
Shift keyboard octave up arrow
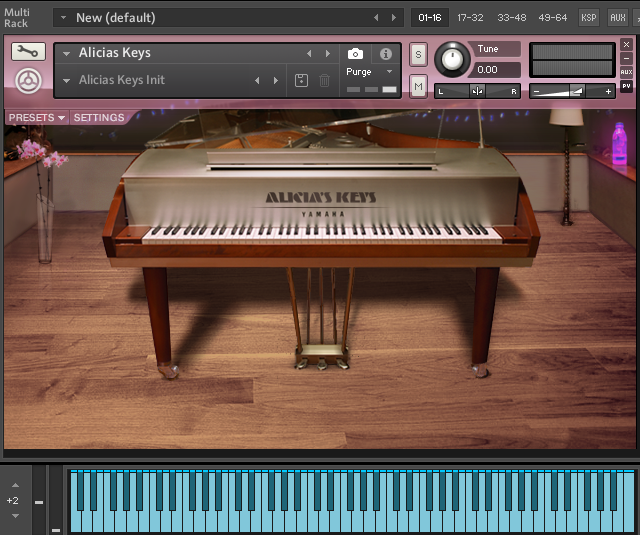[x=15, y=485]
